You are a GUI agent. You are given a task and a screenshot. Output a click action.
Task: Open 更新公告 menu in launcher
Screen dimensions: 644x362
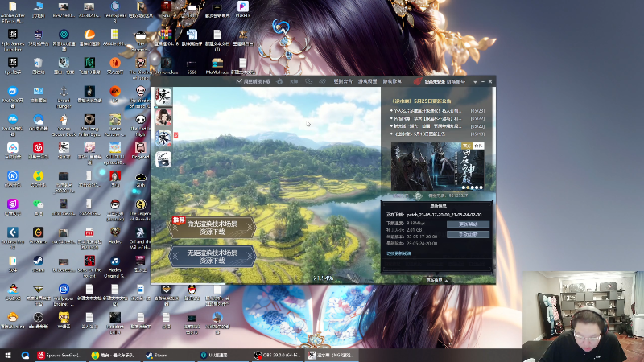click(343, 82)
